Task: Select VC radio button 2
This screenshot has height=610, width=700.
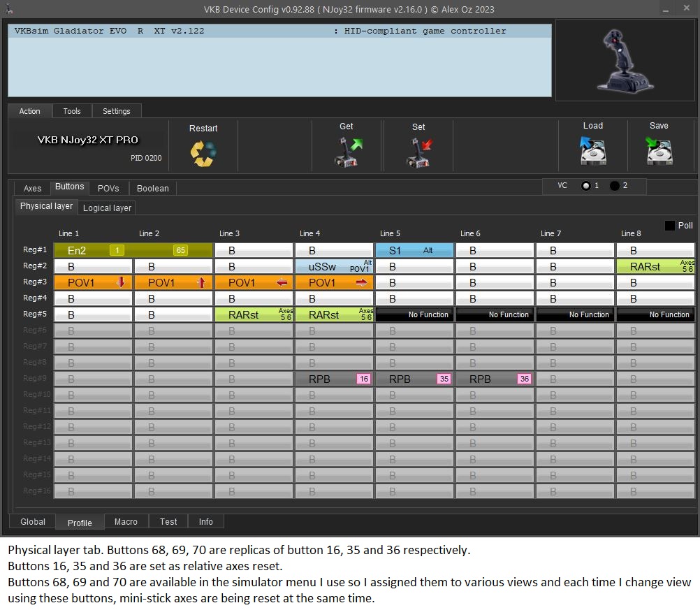Action: tap(615, 186)
